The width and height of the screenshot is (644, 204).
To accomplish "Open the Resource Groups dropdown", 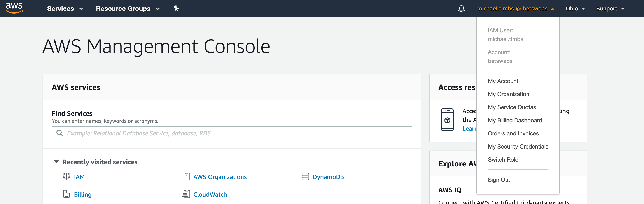I will tap(128, 9).
